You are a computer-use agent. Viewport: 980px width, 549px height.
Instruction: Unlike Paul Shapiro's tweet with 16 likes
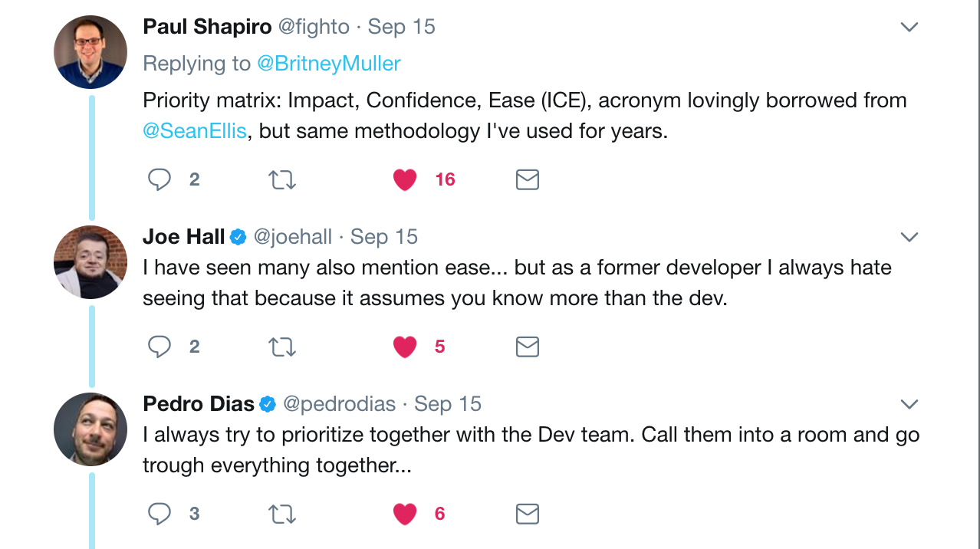(405, 179)
